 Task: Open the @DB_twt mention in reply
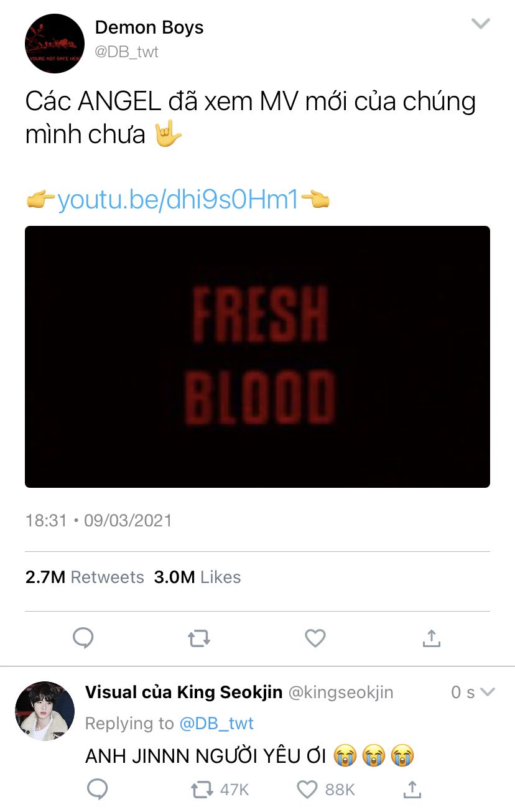pos(216,724)
